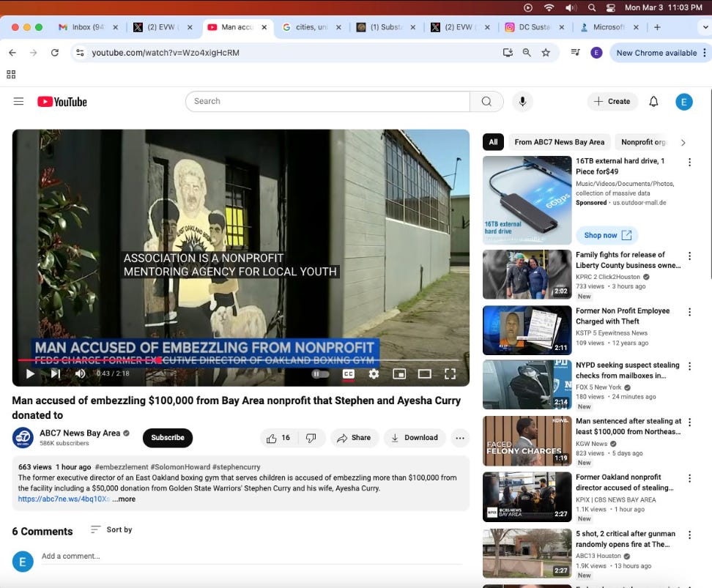This screenshot has height=588, width=712.
Task: Open YouTube account avatar menu
Action: click(684, 102)
